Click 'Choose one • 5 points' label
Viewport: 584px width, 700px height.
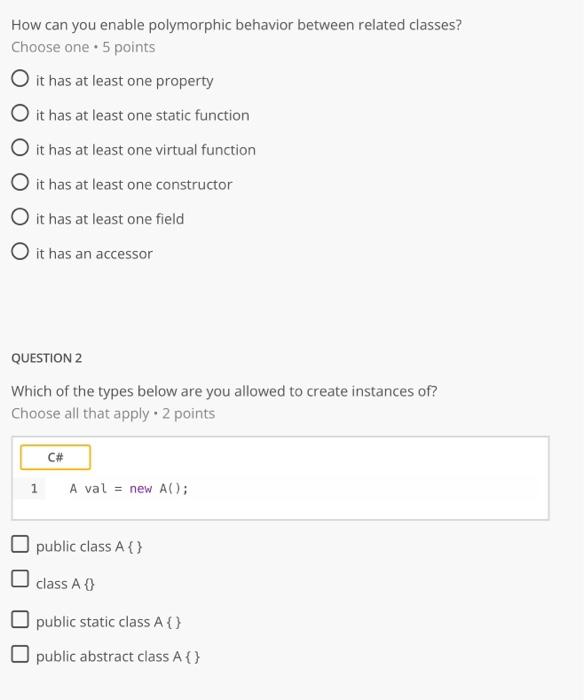83,47
